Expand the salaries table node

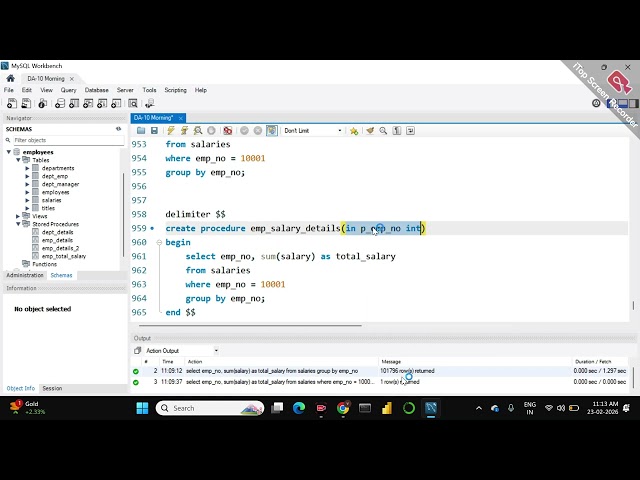[27, 200]
